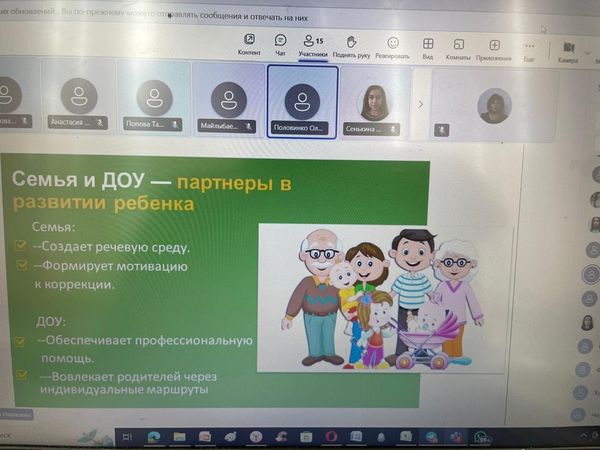The width and height of the screenshot is (600, 450).
Task: Open Microsoft Edge from the taskbar
Action: point(154,436)
